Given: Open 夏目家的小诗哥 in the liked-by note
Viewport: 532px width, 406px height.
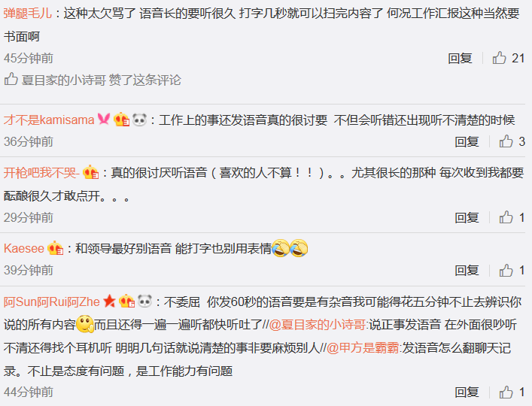Looking at the screenshot, I should tap(64, 80).
